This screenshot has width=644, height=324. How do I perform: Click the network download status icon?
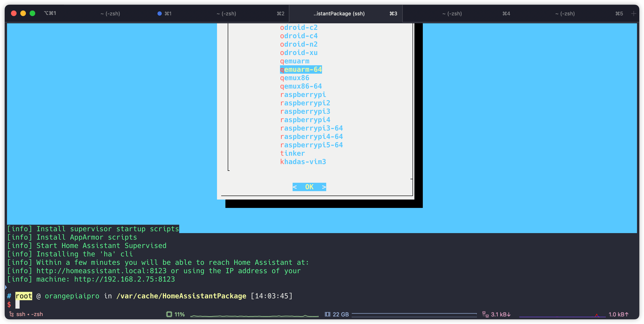[x=485, y=314]
